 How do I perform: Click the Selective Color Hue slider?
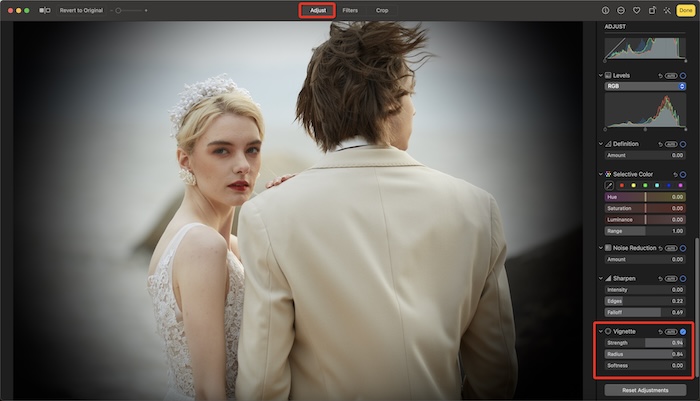(645, 197)
